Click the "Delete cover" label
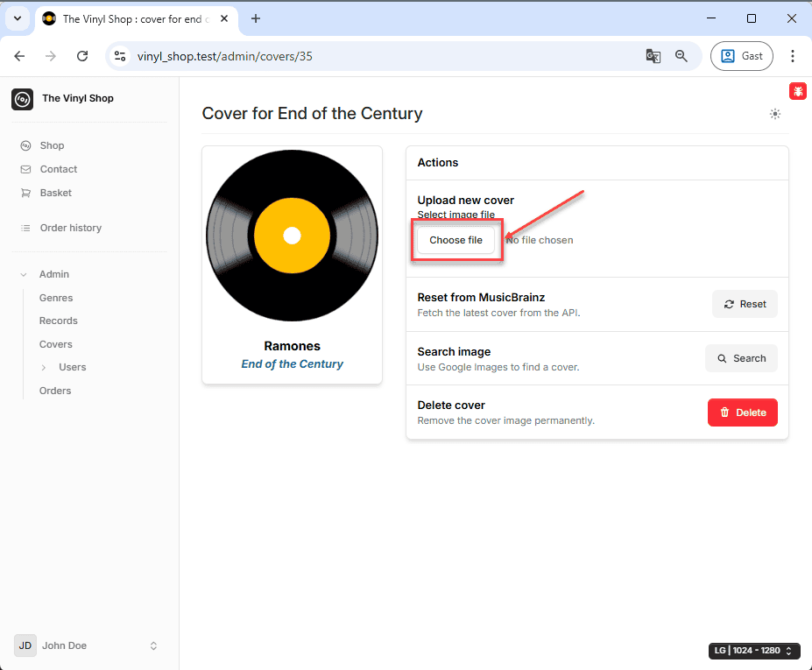 pyautogui.click(x=451, y=405)
